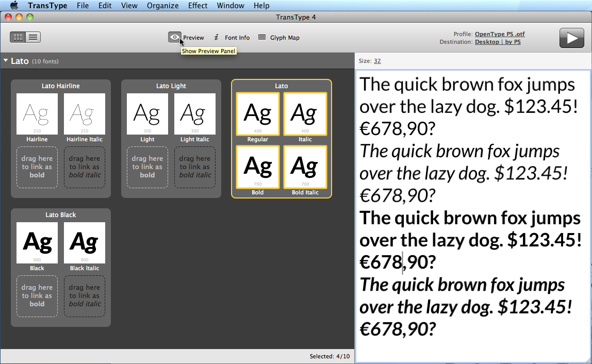Screen dimensions: 592x364
Task: Click the Preview toolbar label
Action: (x=193, y=38)
